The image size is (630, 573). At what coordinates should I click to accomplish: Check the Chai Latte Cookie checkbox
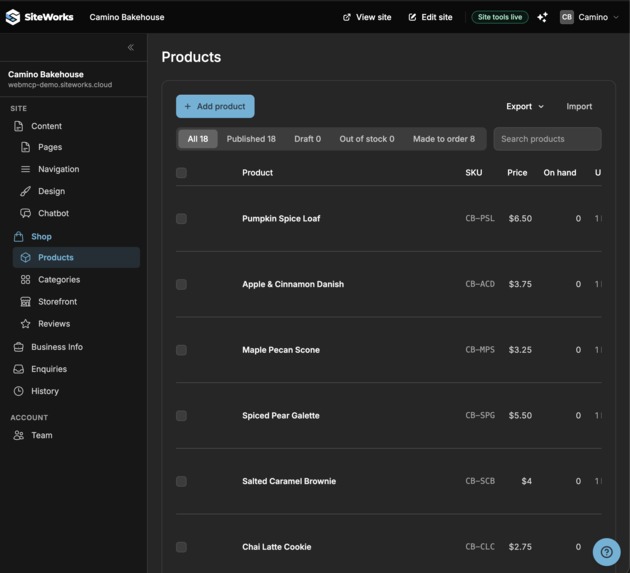point(181,547)
